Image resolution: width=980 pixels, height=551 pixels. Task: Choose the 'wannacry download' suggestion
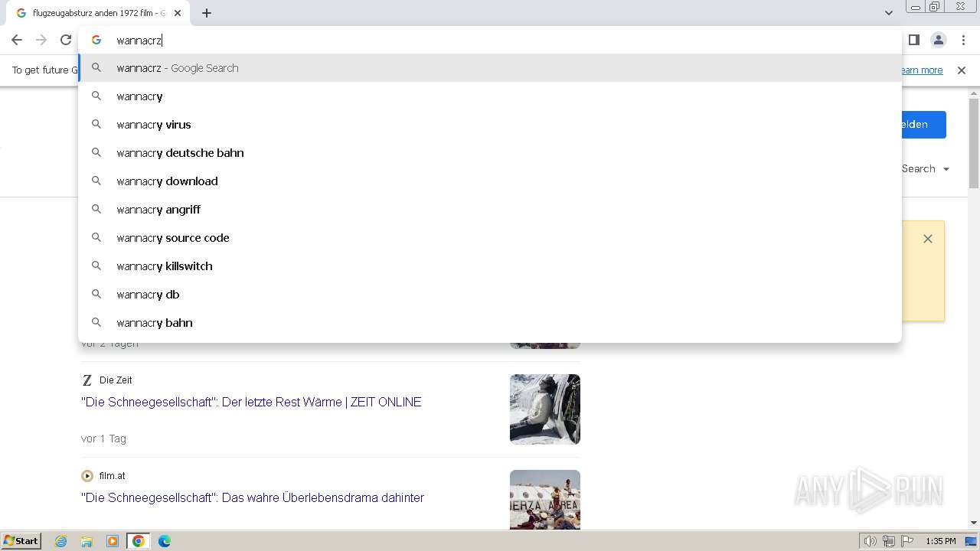(490, 181)
